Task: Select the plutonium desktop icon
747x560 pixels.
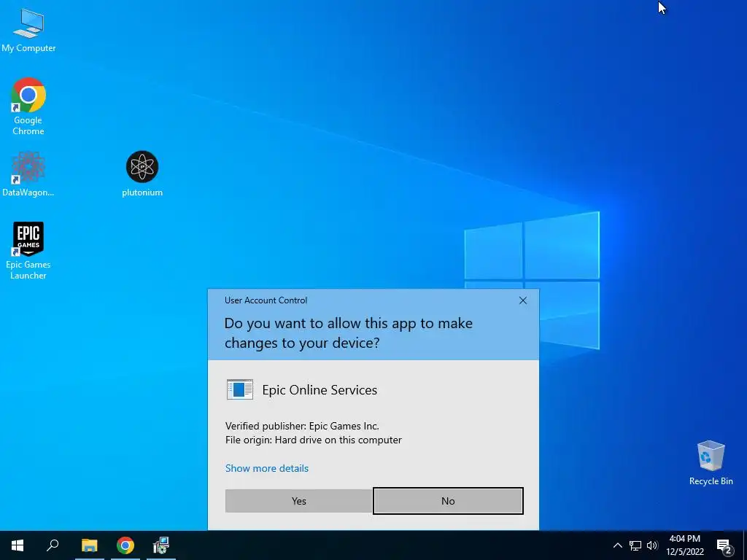Action: [x=142, y=174]
